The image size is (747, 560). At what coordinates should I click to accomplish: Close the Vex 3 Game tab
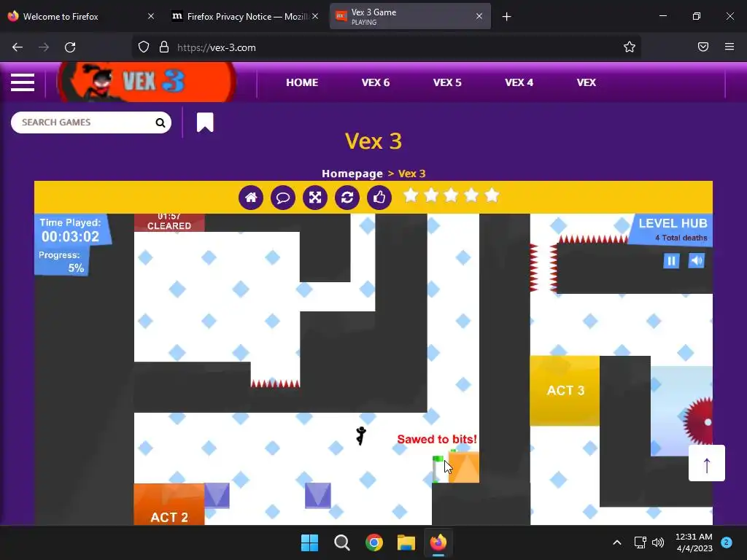coord(479,16)
